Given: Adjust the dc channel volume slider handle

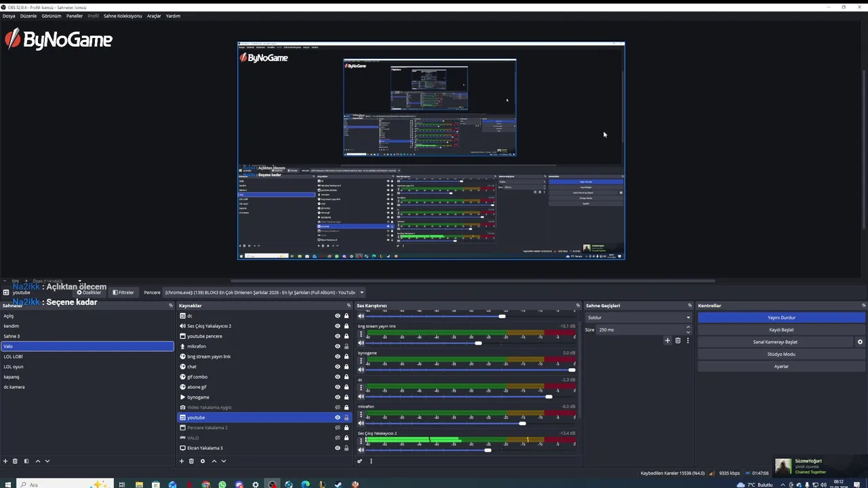Looking at the screenshot, I should 549,396.
